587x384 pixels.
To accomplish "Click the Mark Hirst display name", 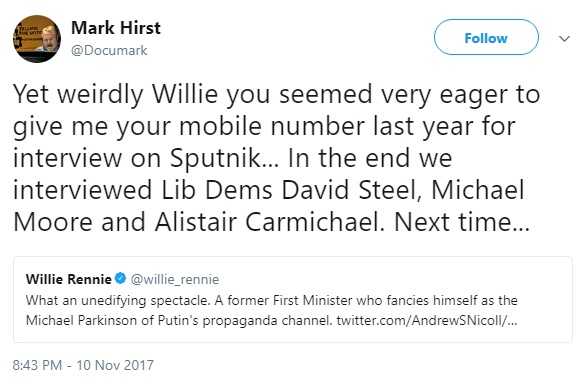I will pyautogui.click(x=116, y=28).
